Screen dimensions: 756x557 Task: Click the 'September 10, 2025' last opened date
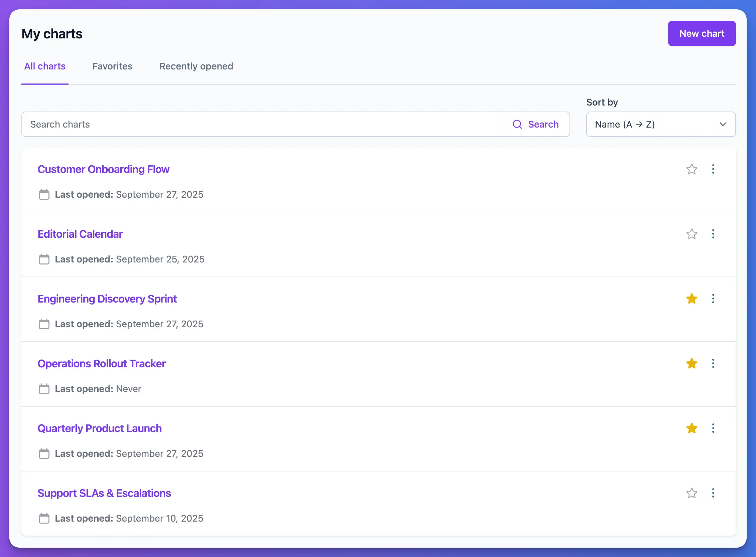(159, 518)
